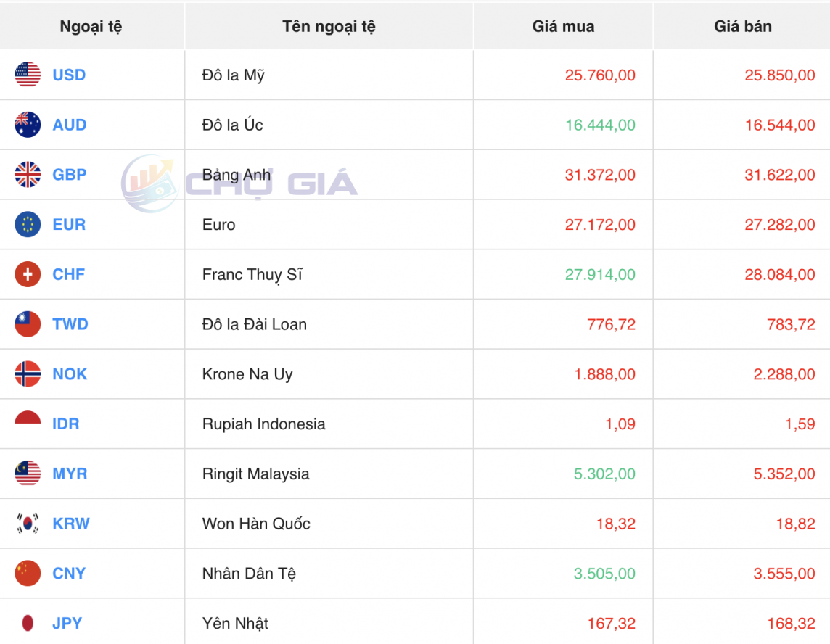Screen dimensions: 830x644
Task: Click the Taiwan flag icon
Action: click(28, 324)
